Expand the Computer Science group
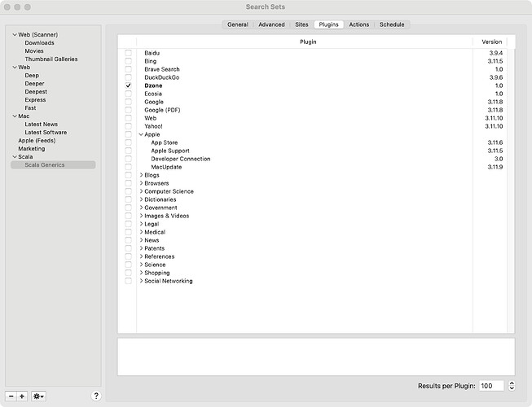This screenshot has width=532, height=407. point(141,191)
